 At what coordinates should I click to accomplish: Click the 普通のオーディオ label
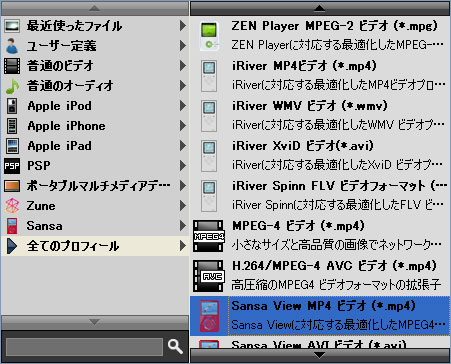(70, 86)
